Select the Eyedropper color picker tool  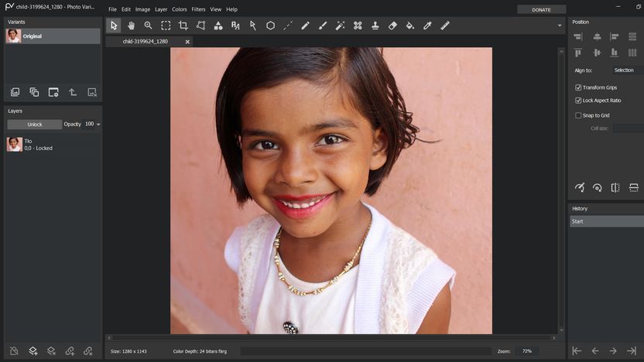[427, 26]
